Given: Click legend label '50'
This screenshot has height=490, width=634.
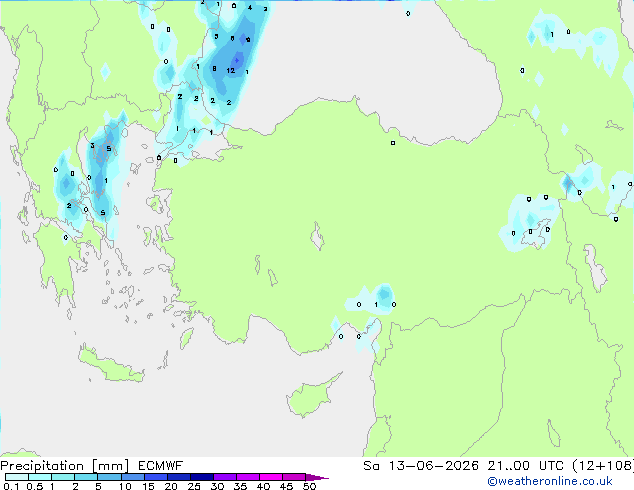Looking at the screenshot, I should tap(309, 486).
